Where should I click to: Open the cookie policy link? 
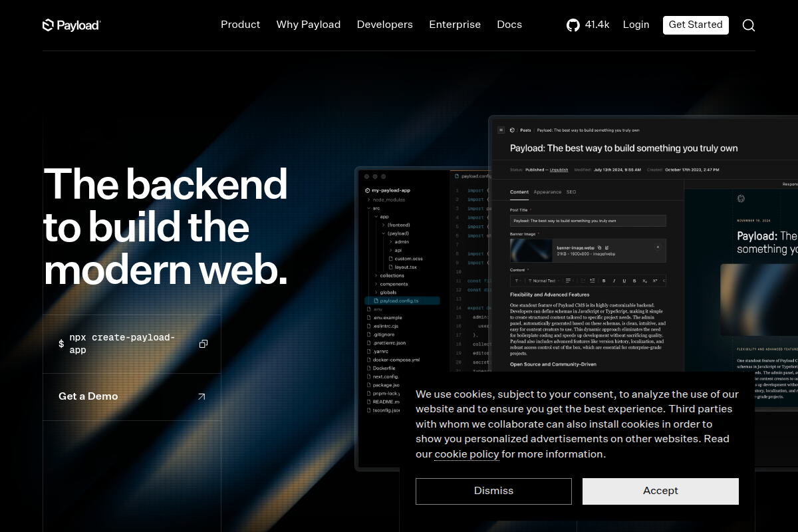point(467,454)
